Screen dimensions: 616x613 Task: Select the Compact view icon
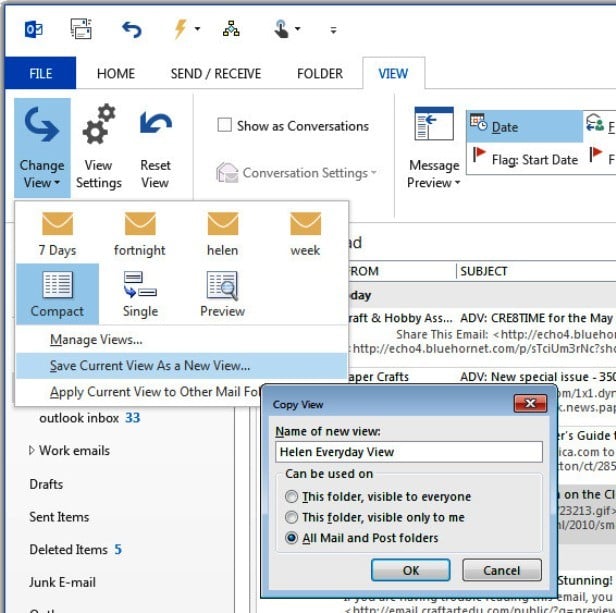(57, 294)
